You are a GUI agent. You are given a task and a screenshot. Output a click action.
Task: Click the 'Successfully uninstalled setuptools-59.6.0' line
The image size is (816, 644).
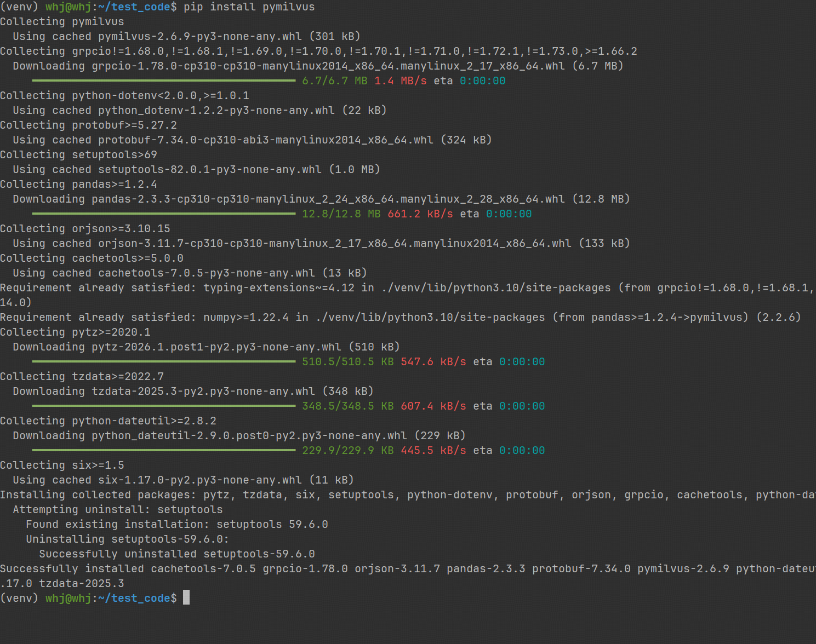click(x=176, y=554)
